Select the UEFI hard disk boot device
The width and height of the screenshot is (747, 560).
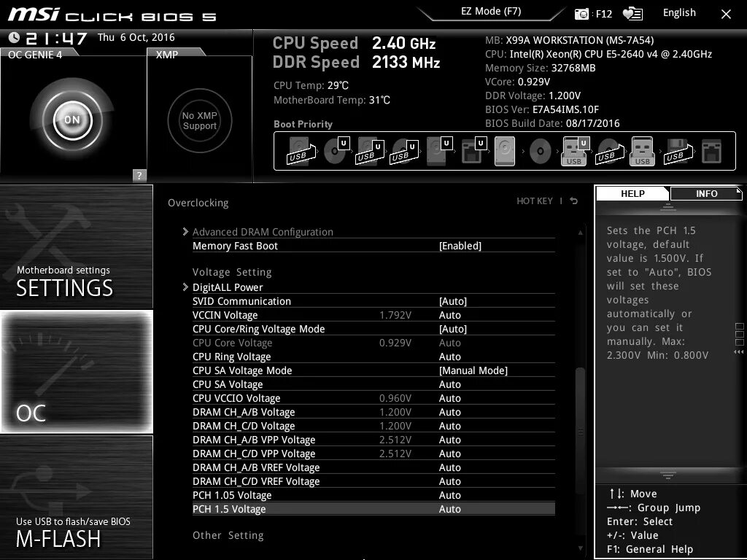438,152
